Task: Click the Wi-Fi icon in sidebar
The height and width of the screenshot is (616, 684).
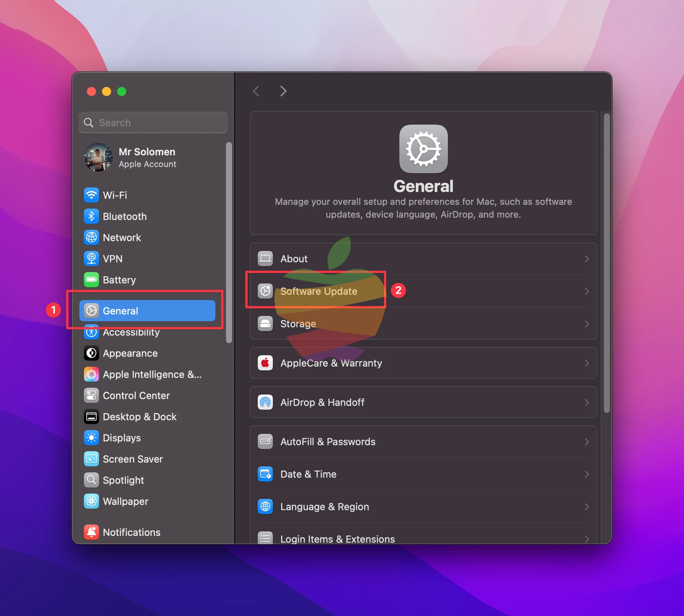Action: 91,195
